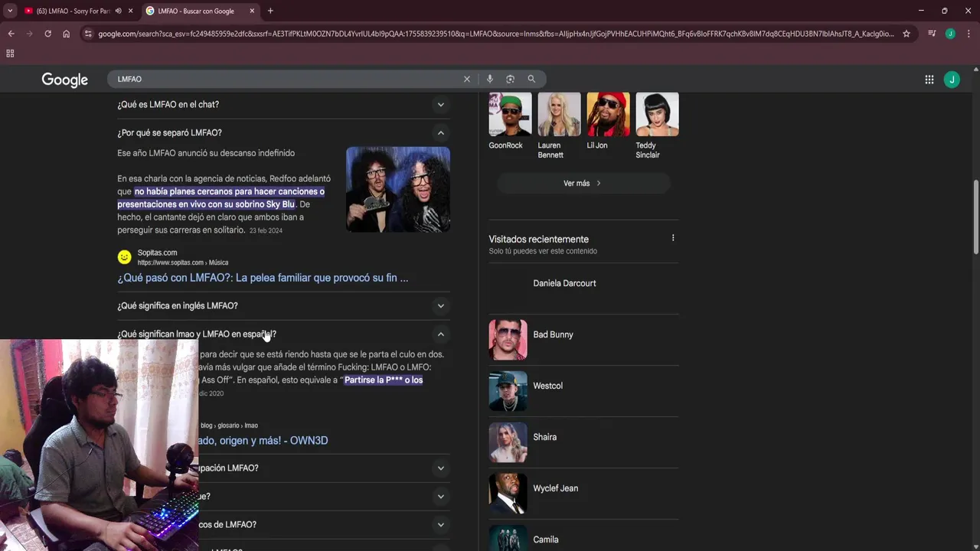Click the Bad Bunny profile photo

point(508,340)
